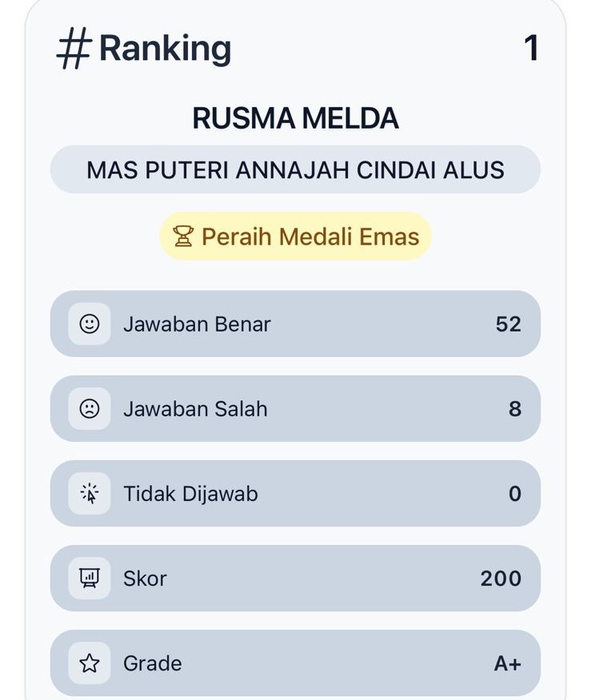Click the correct answers count 52
The width and height of the screenshot is (591, 700).
tap(508, 324)
